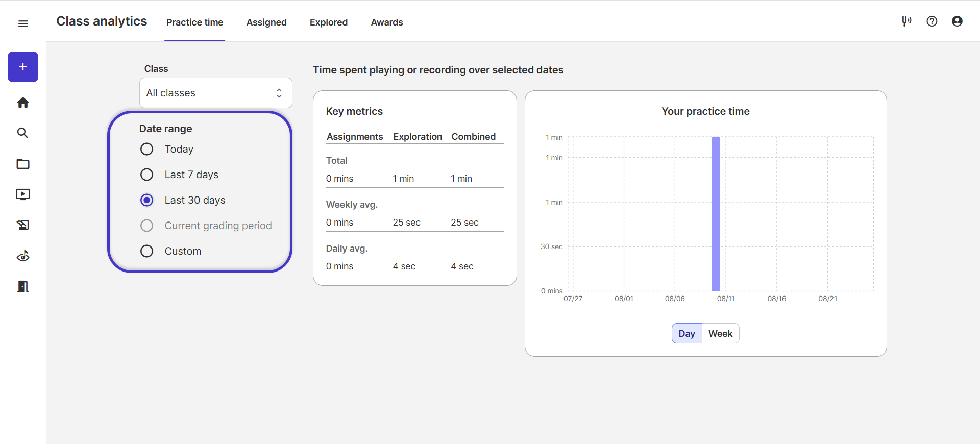
Task: Open the hamburger navigation menu
Action: point(23,23)
